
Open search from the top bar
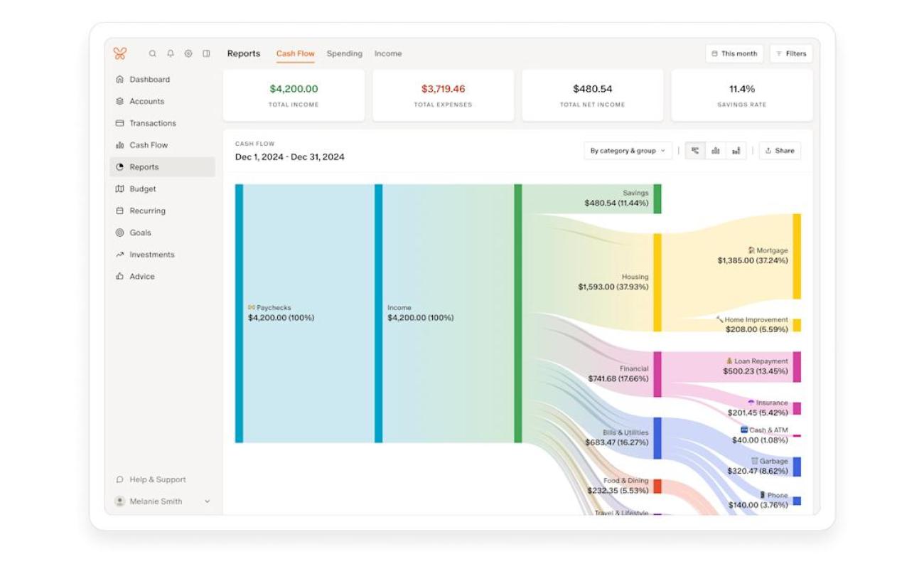(152, 53)
